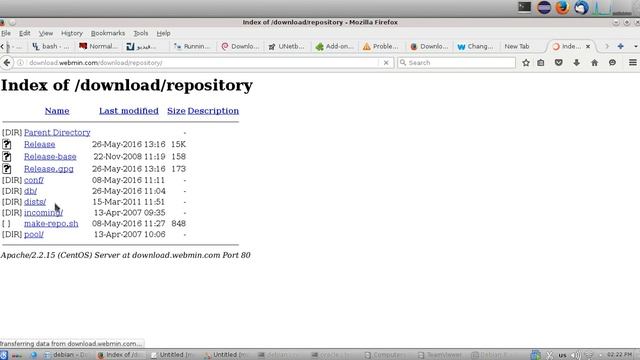Switch to the 'UNetb...' tab
640x360 pixels.
click(x=286, y=47)
